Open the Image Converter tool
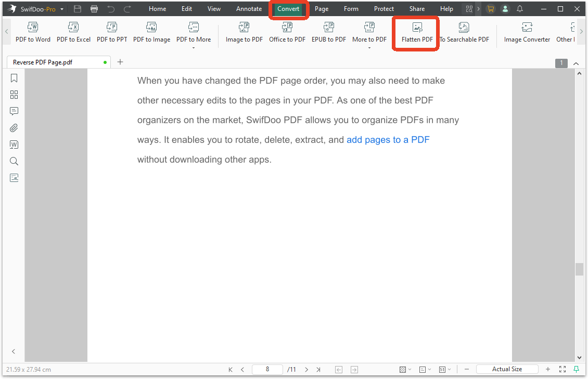The image size is (588, 379). [x=527, y=32]
